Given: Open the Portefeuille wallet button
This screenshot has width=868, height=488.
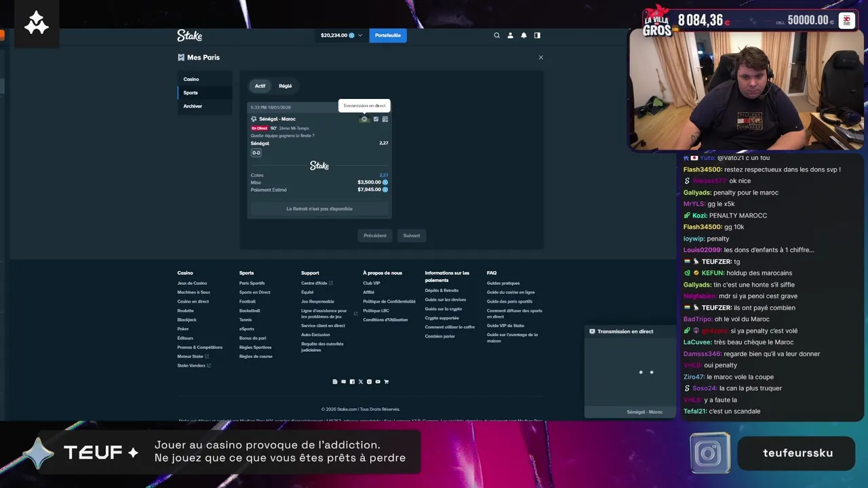Looking at the screenshot, I should (x=388, y=35).
